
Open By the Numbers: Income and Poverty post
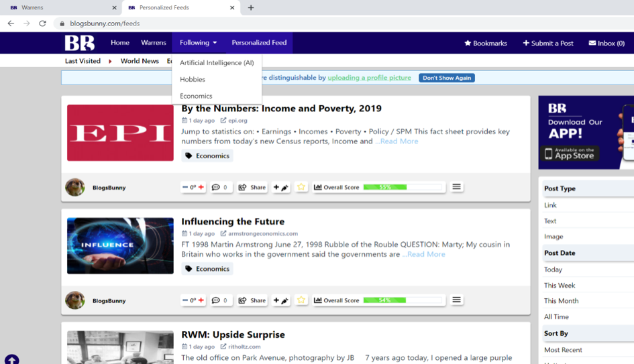tap(281, 109)
